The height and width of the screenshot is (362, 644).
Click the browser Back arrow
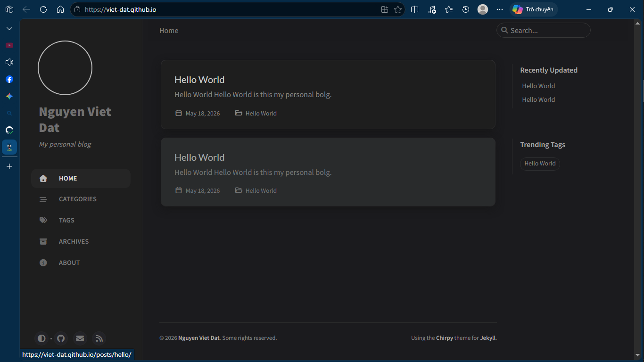click(26, 9)
